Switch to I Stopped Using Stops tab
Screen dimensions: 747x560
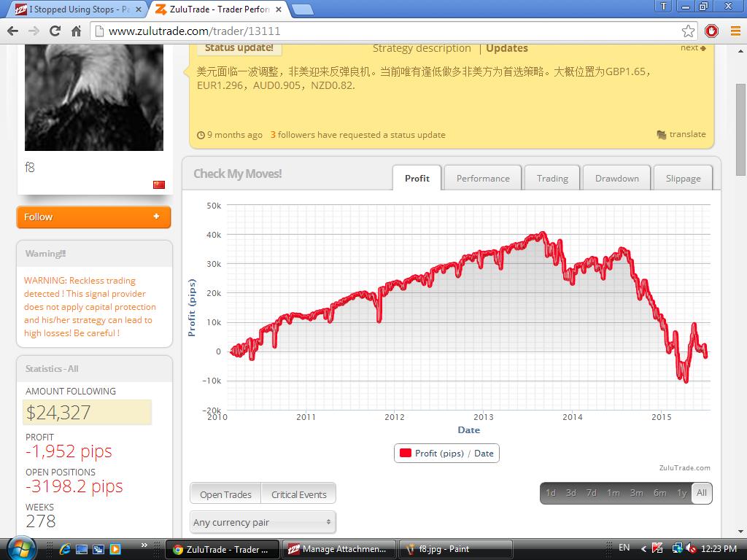(x=79, y=9)
